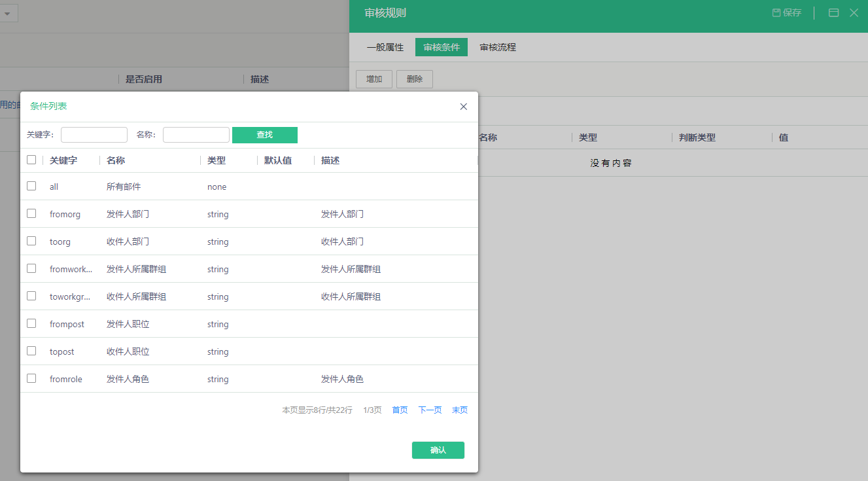Close the 条件列表 dialog
The height and width of the screenshot is (481, 868).
point(463,107)
